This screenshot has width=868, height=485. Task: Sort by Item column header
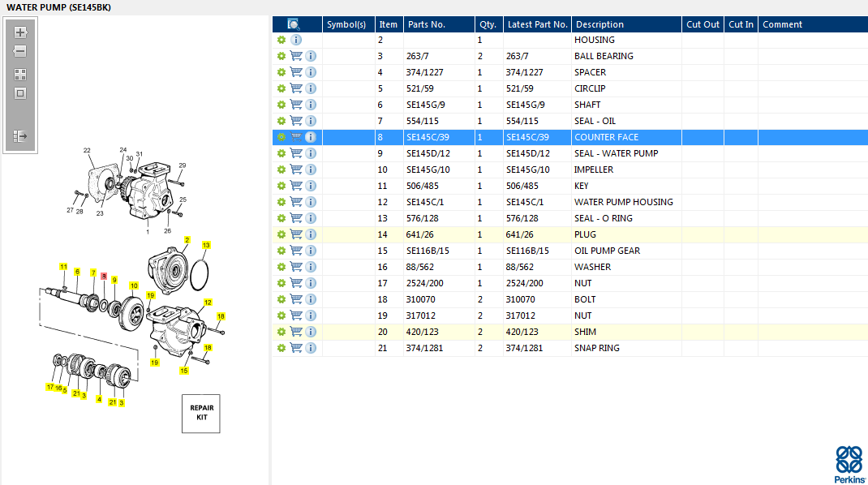click(x=389, y=24)
